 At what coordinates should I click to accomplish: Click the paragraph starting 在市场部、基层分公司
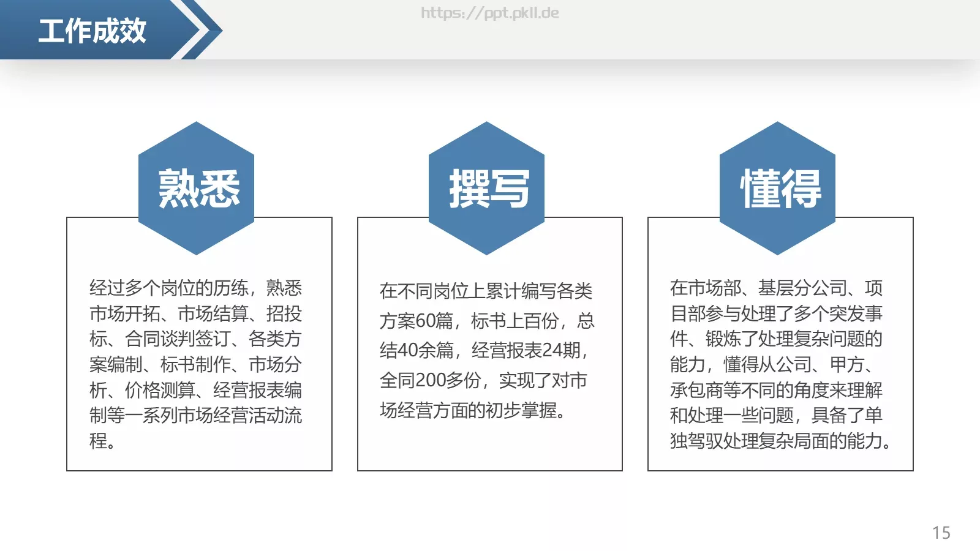[x=780, y=364]
